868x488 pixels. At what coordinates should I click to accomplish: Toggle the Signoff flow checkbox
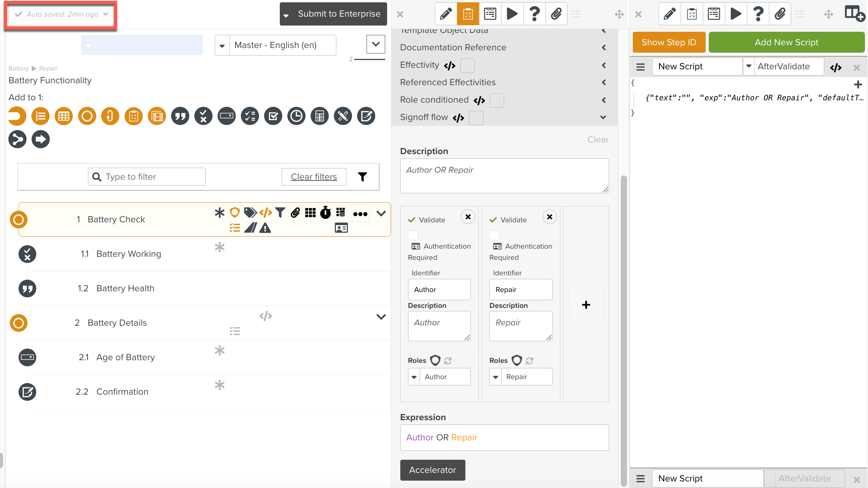476,118
